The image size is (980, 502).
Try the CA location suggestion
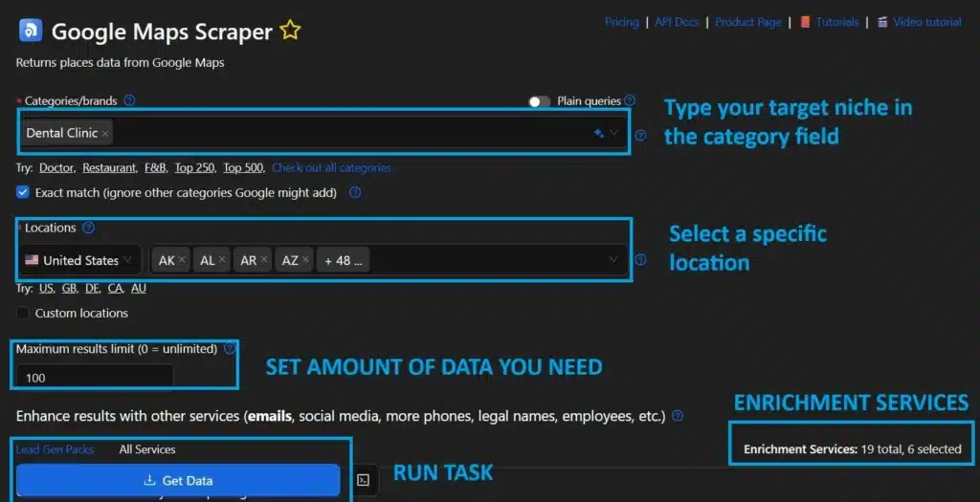[115, 289]
